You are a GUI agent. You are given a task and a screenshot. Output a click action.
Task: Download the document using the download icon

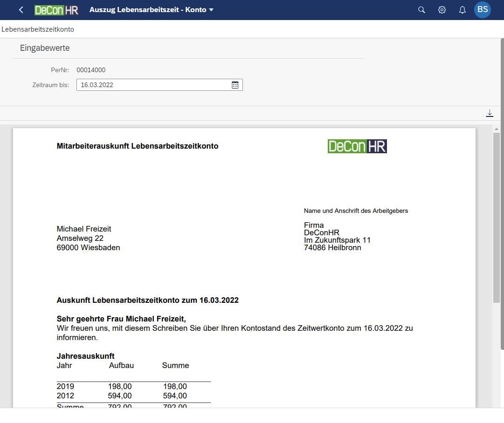coord(490,113)
